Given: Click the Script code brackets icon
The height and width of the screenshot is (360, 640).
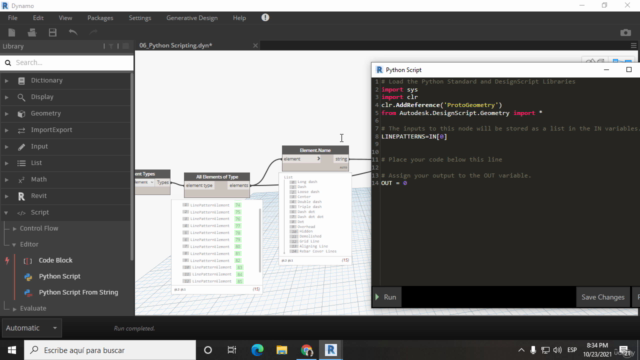Looking at the screenshot, I should [x=21, y=213].
